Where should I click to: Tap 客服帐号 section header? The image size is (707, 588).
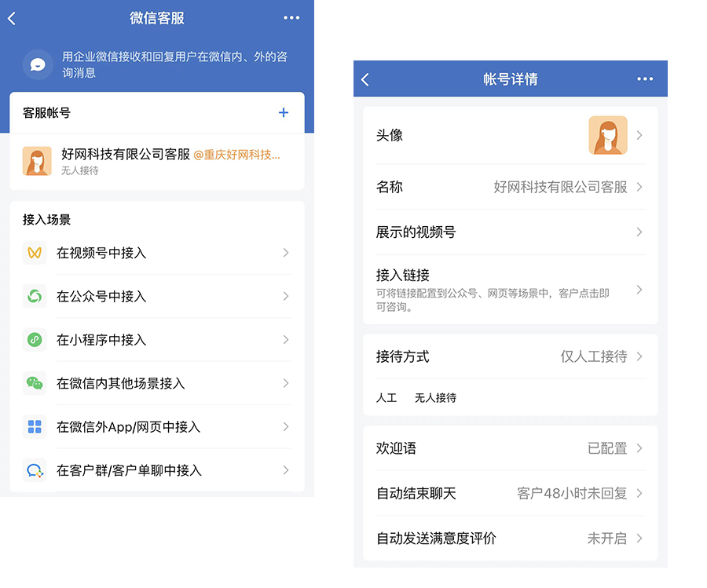pyautogui.click(x=47, y=112)
